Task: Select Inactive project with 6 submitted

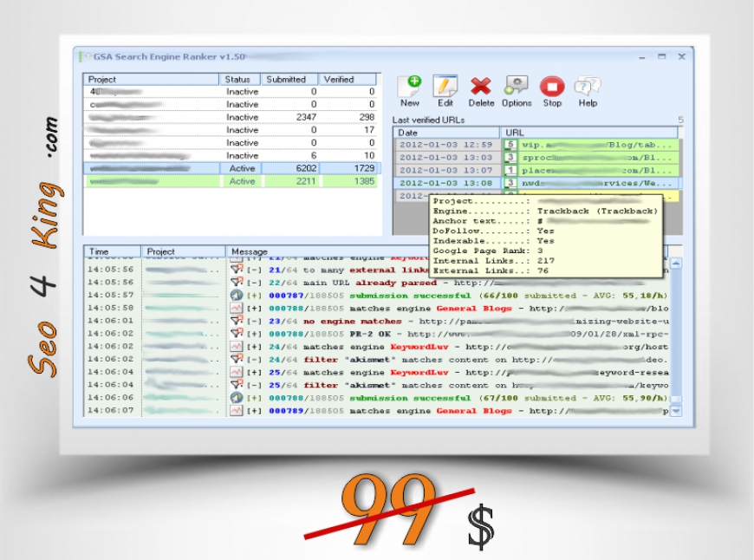Action: pos(232,155)
